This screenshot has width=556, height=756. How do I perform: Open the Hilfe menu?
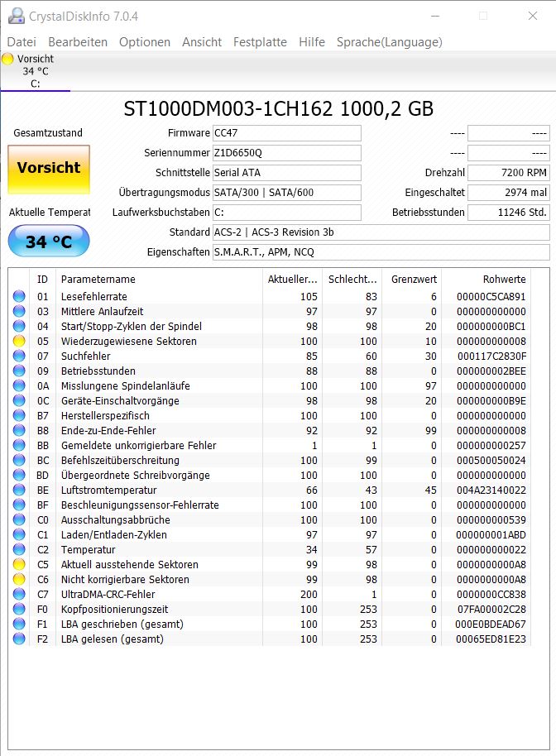312,42
